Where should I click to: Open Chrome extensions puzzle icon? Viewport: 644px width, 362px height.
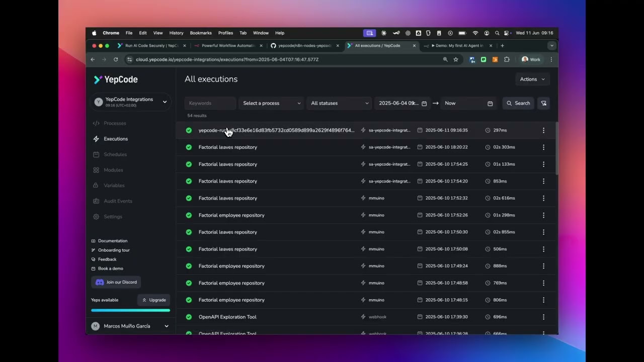[x=507, y=59]
